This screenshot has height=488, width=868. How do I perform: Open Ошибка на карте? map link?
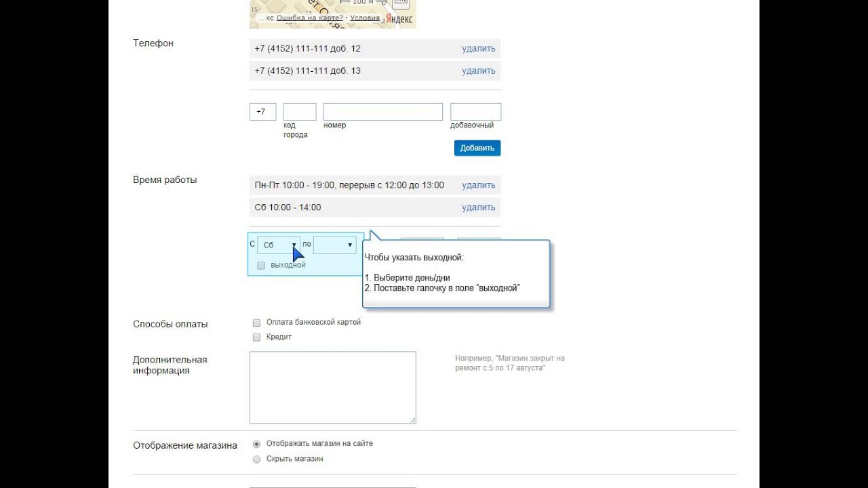pyautogui.click(x=309, y=18)
